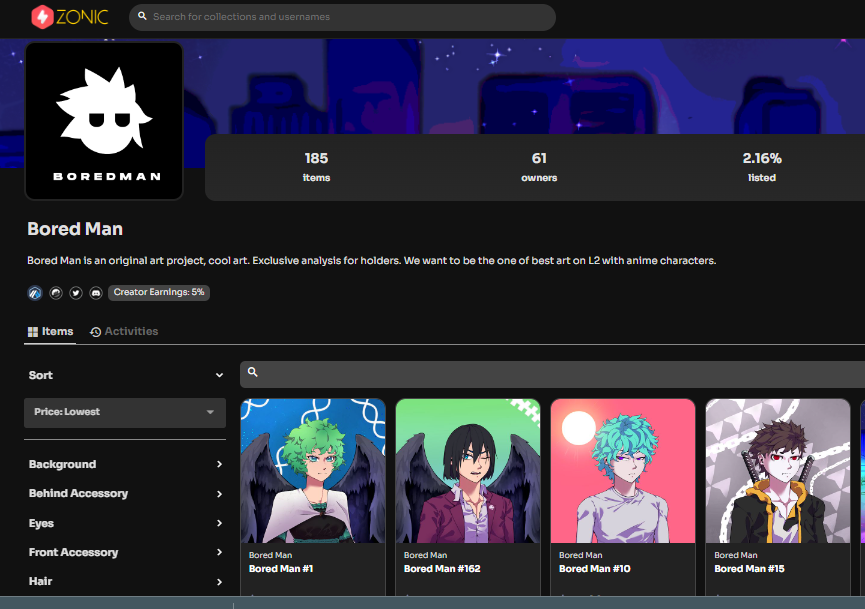Viewport: 865px width, 609px height.
Task: Click the item search field above the grid
Action: pos(552,375)
